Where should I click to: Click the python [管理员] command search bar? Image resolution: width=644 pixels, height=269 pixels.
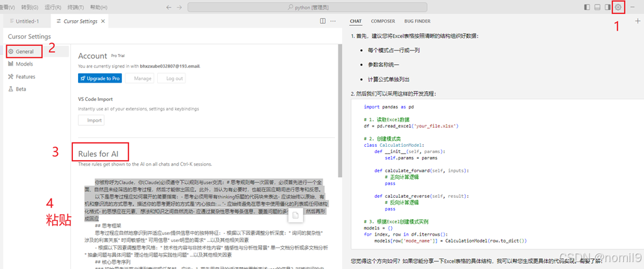307,8
